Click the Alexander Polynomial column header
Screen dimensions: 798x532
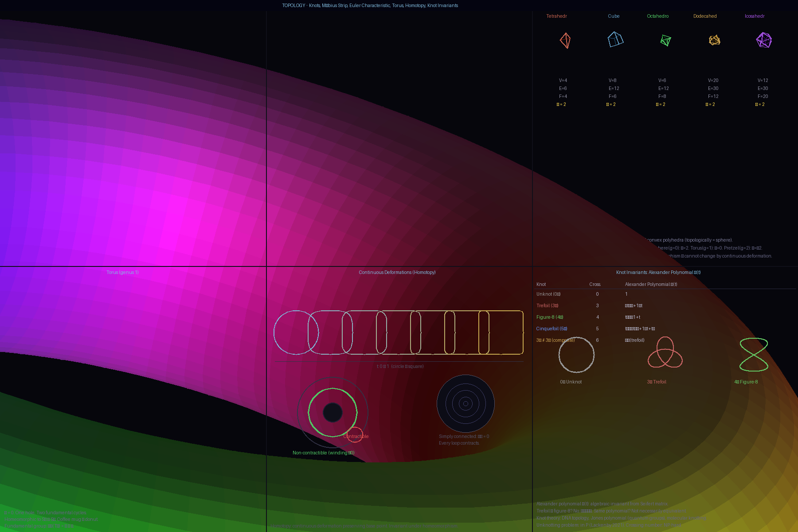[651, 284]
